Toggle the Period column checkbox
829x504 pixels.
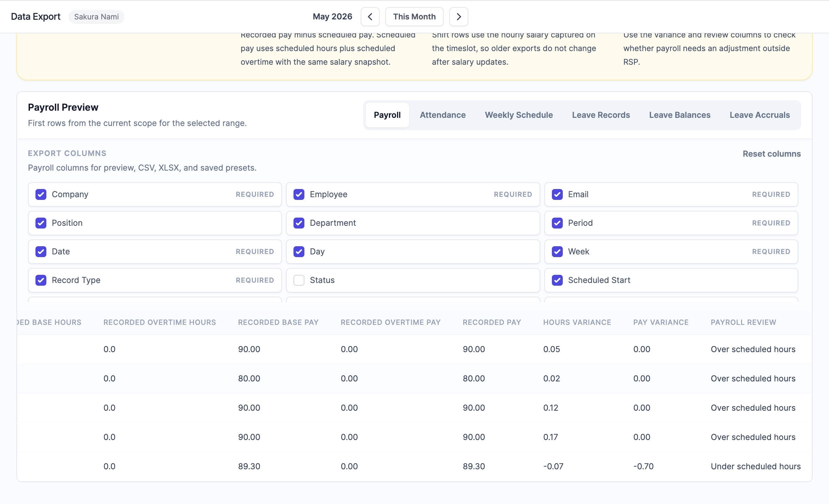click(x=557, y=223)
